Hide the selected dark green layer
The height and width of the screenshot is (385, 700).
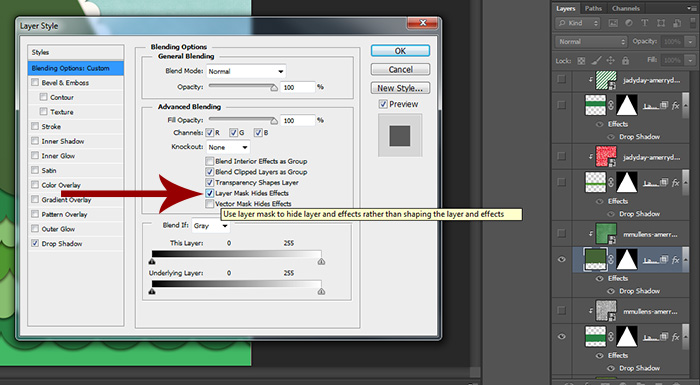coord(562,259)
